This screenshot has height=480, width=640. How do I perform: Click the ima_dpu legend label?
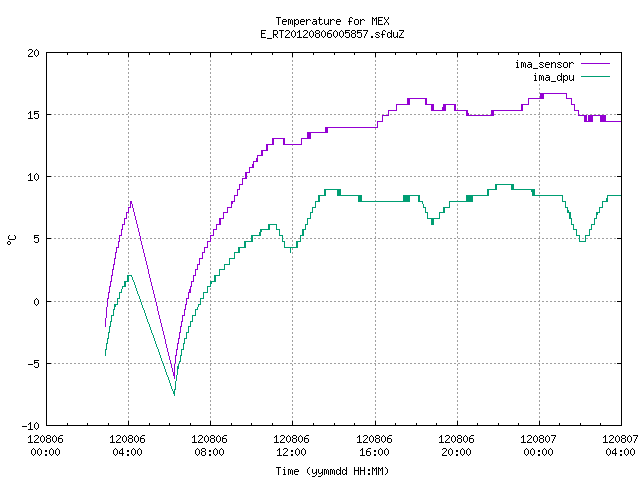point(553,77)
